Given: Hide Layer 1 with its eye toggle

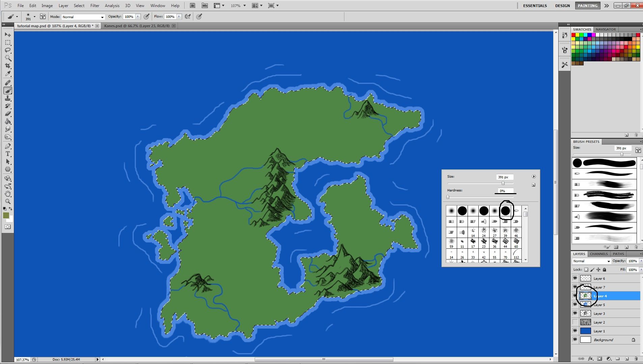Looking at the screenshot, I should coord(575,331).
